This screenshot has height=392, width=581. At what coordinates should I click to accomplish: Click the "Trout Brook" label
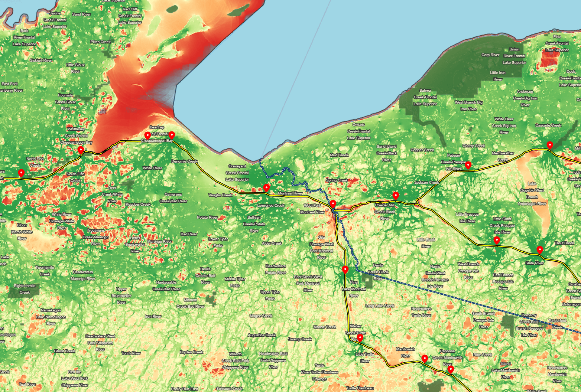565,243
